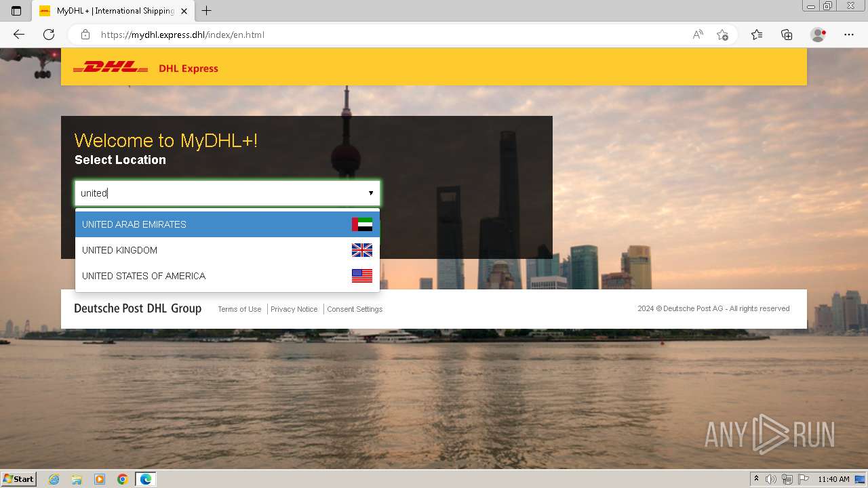Open a new tab with the plus icon
868x488 pixels.
click(207, 11)
